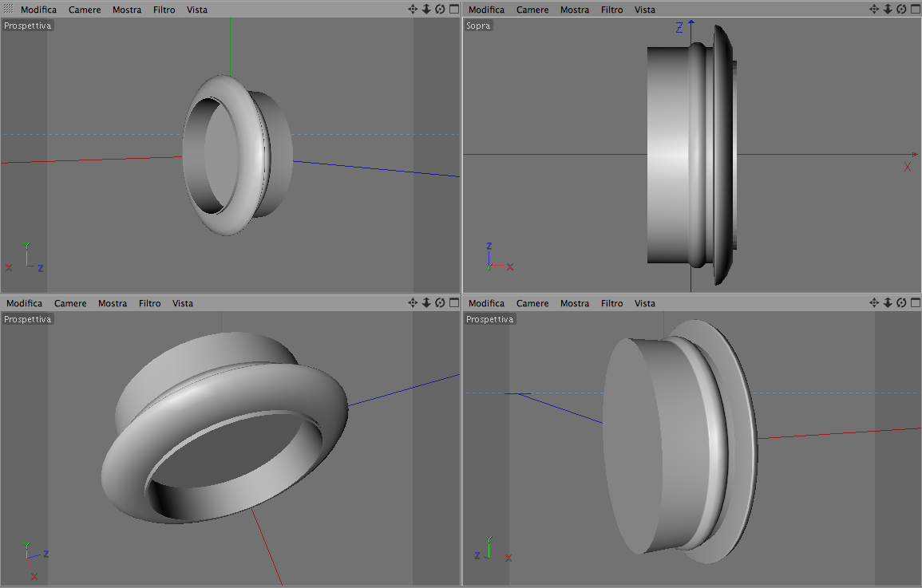Toggle maximize on the bottom-left viewport
Screen dimensions: 922x588
(454, 302)
